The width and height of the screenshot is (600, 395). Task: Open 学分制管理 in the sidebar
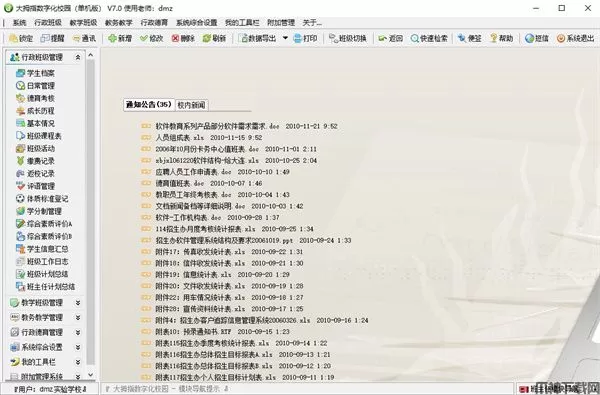pos(39,211)
